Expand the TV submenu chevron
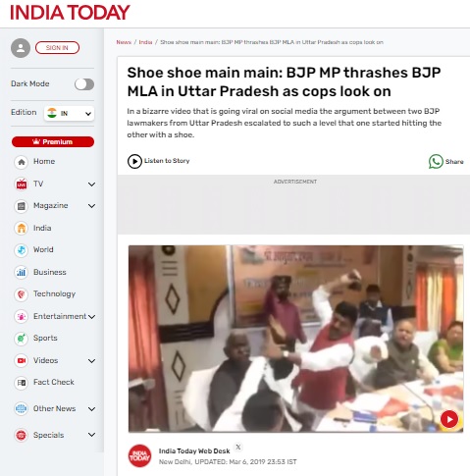The width and height of the screenshot is (470, 476). 92,185
